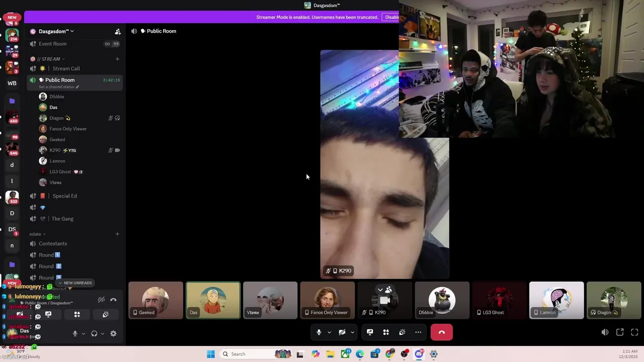Open activities in user voice panel
The image size is (644, 362).
pyautogui.click(x=77, y=314)
